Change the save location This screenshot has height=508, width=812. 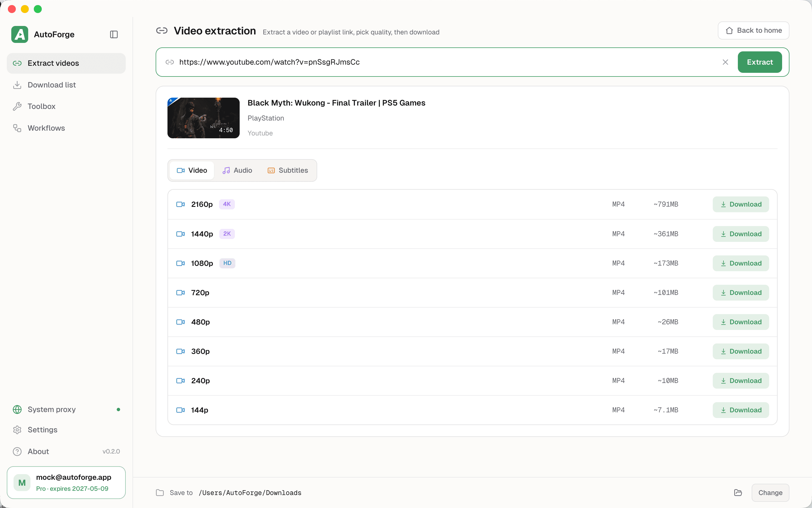[770, 492]
